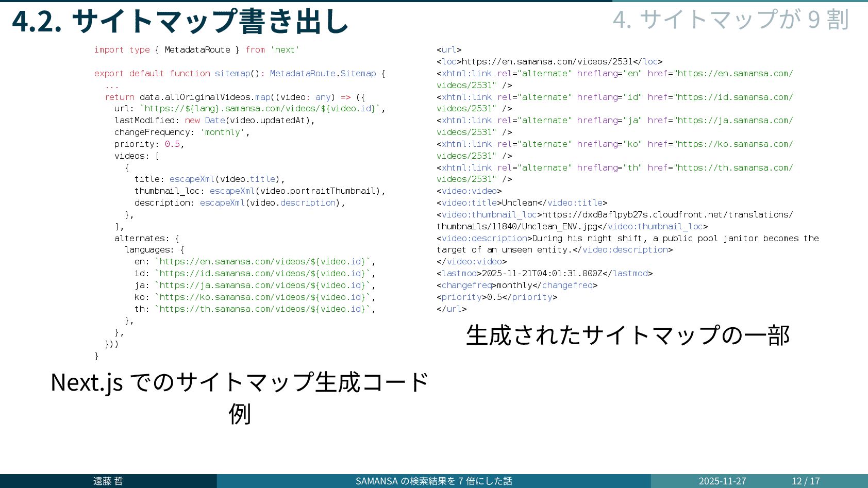This screenshot has width=868, height=488.
Task: Select the "url:" template string code line
Action: click(x=250, y=108)
